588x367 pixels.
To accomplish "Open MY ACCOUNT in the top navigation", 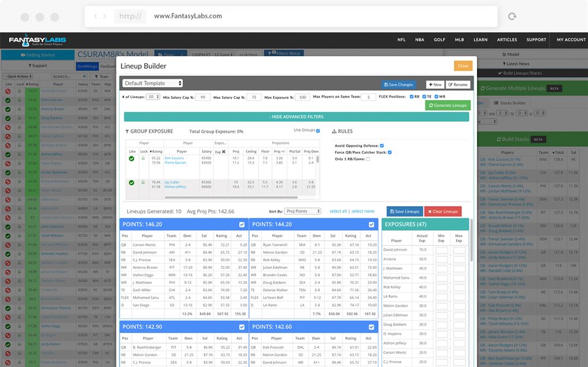I will (x=571, y=40).
